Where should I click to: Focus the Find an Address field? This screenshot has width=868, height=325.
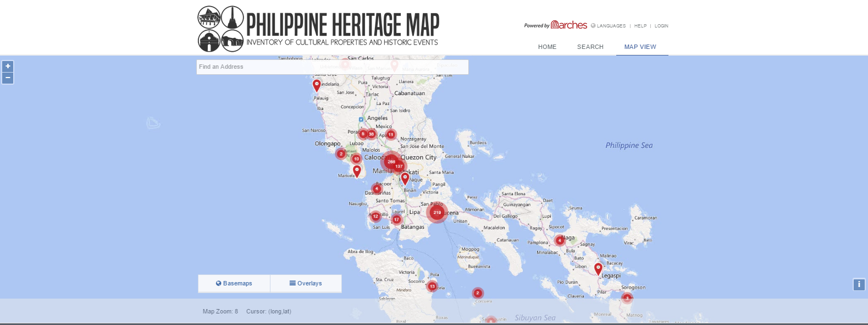(x=333, y=67)
